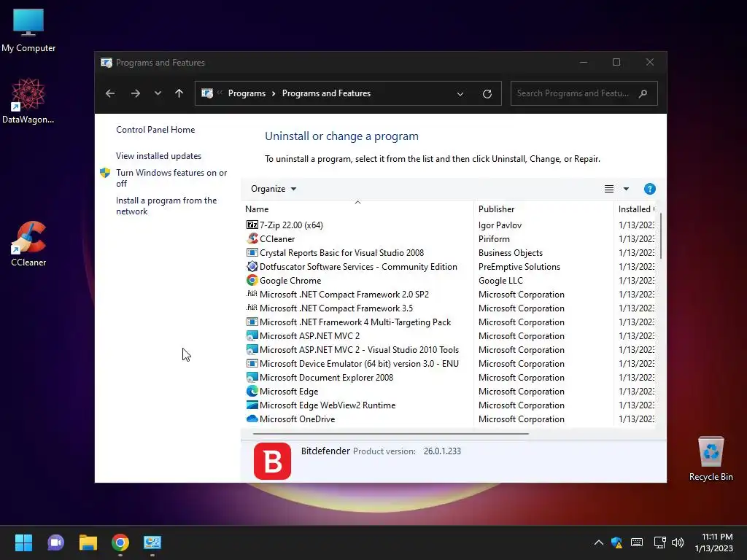Click the Microsoft Document Explorer 2008 icon

pos(252,377)
